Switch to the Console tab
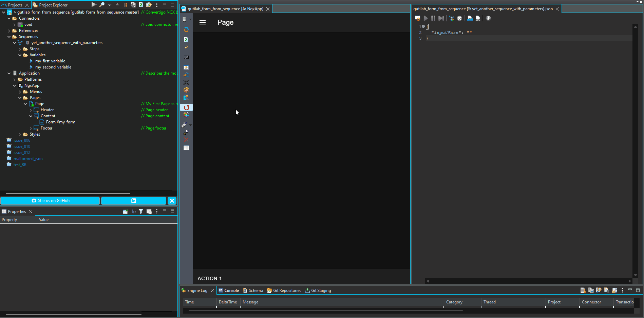The height and width of the screenshot is (318, 644). pyautogui.click(x=231, y=291)
